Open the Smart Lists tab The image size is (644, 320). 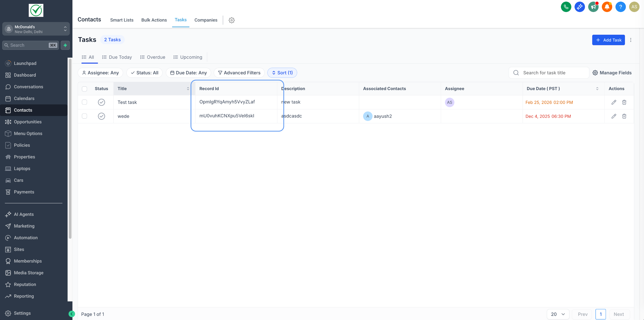(122, 20)
